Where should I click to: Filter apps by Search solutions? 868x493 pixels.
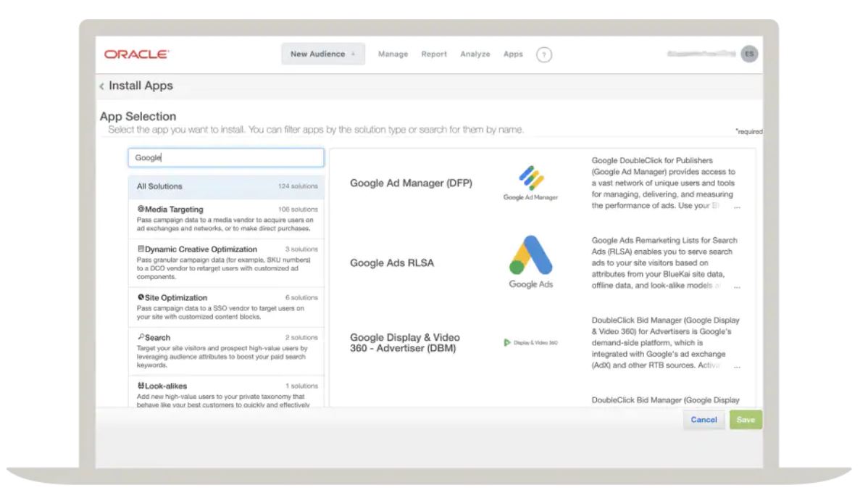click(226, 351)
